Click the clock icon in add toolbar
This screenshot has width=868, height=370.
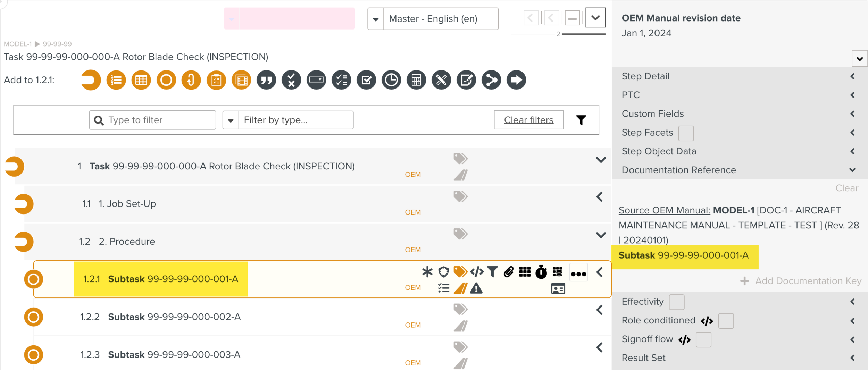coord(391,80)
